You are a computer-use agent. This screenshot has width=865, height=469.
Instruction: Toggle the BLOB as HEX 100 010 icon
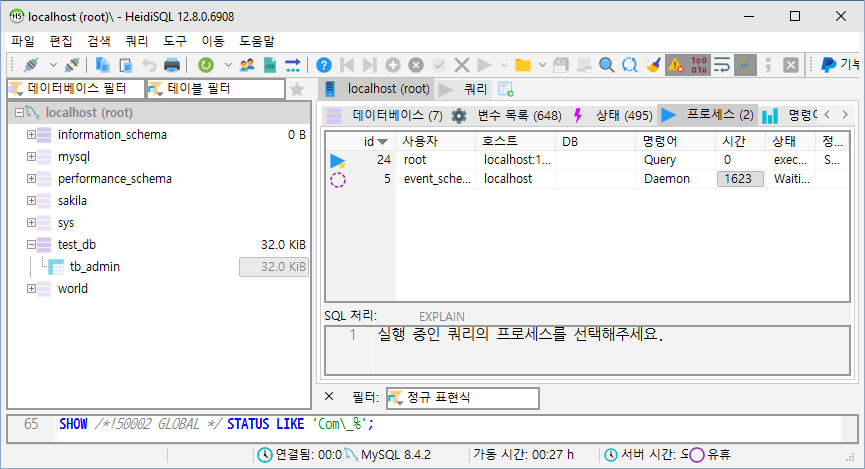tap(699, 65)
